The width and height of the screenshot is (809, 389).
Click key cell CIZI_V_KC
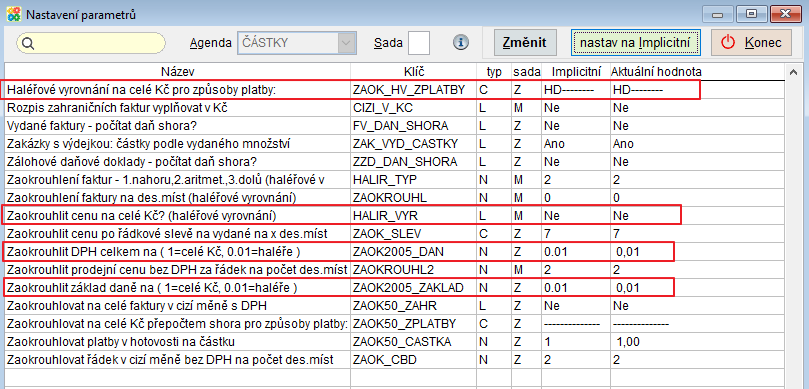tap(414, 108)
